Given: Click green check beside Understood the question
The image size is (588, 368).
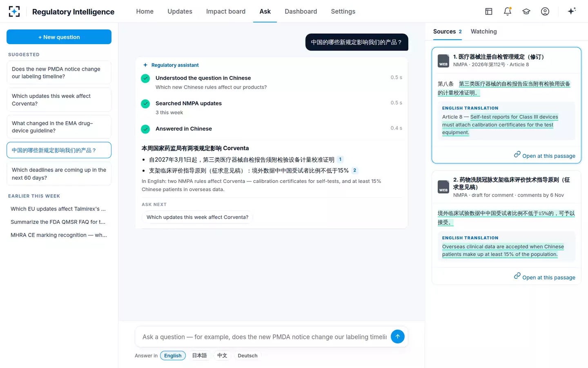Looking at the screenshot, I should click(145, 79).
